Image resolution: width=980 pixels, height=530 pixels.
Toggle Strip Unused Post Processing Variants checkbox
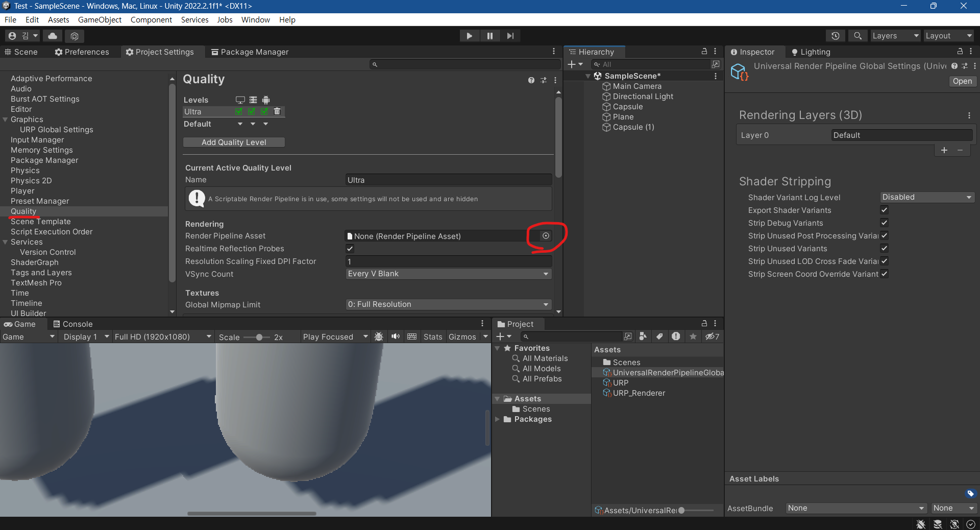tap(885, 235)
